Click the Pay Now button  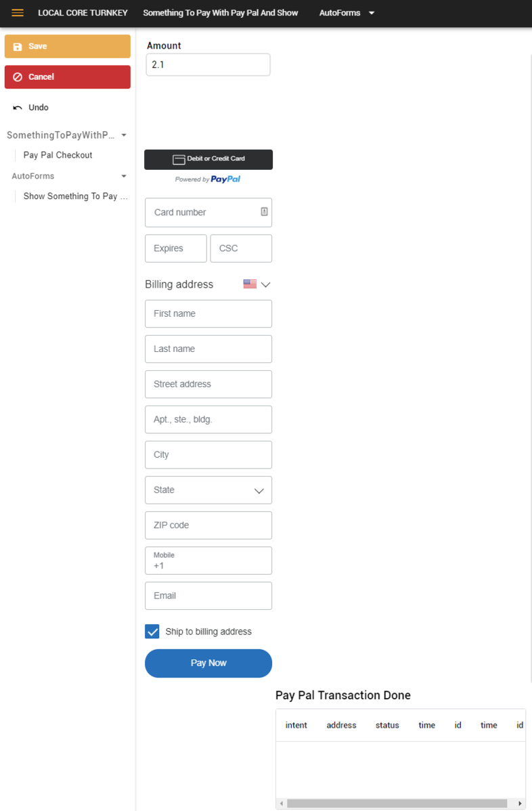click(x=208, y=663)
